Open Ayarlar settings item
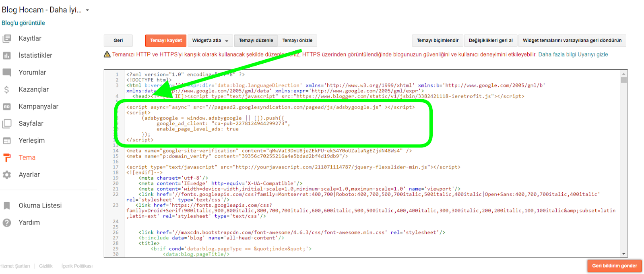Screen dimensions: 644x274 pyautogui.click(x=29, y=174)
